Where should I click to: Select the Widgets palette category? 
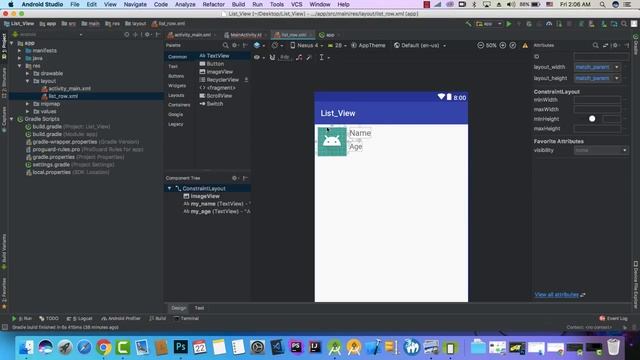pyautogui.click(x=177, y=86)
